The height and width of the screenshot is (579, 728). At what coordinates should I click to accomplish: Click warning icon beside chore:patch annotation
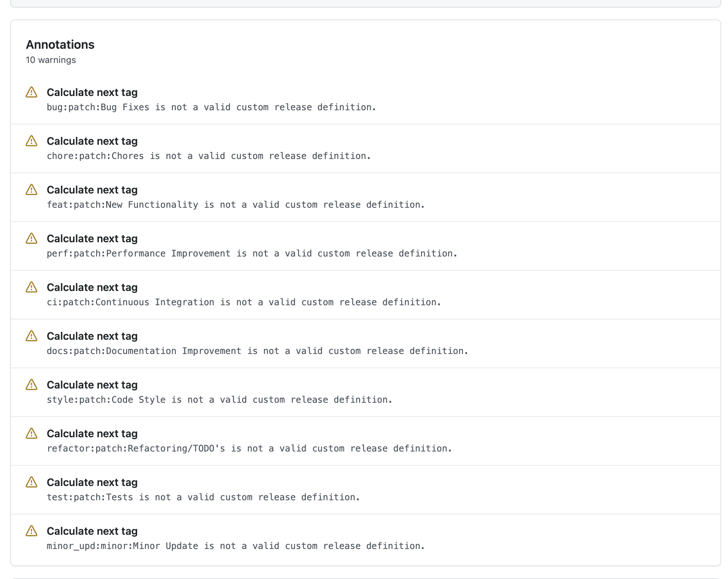pos(31,141)
